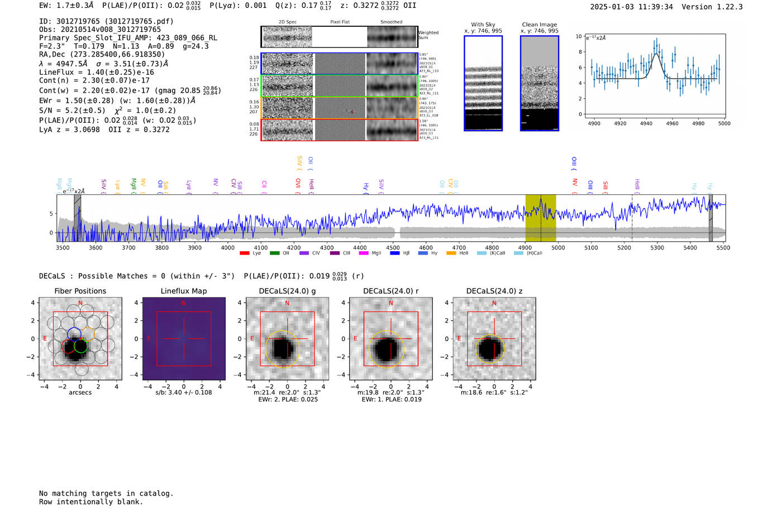
Task: Click the yellow highlighted region in spectrum
Action: [541, 218]
